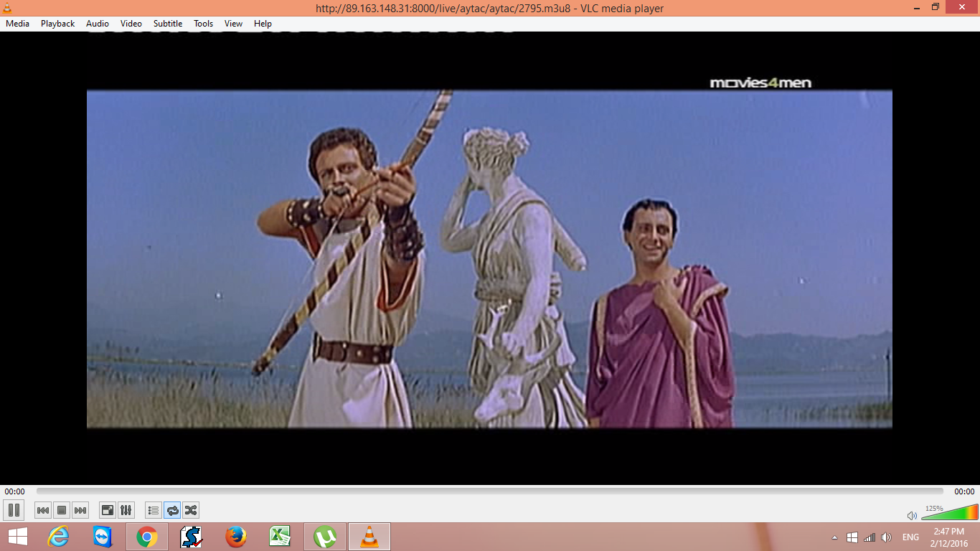Open network signal status in tray

tap(870, 537)
